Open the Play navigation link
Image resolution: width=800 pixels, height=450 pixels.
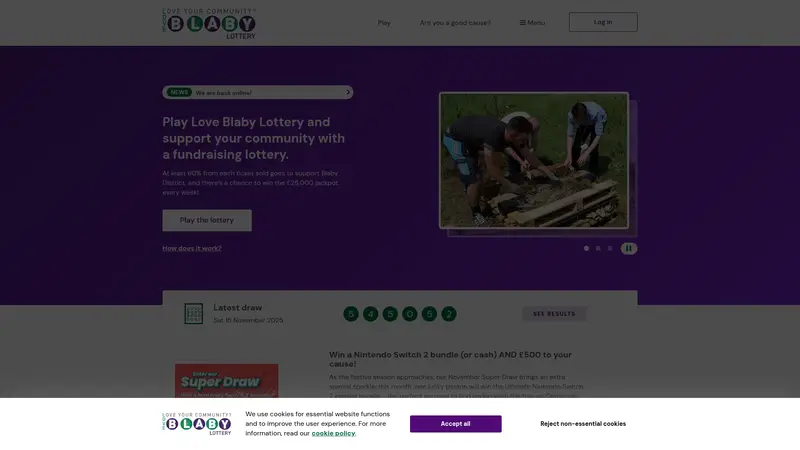point(384,23)
